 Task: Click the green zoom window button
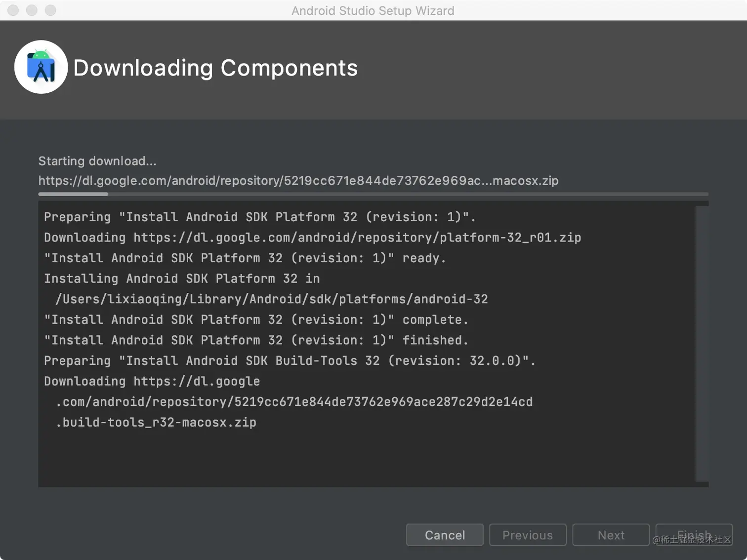coord(50,10)
